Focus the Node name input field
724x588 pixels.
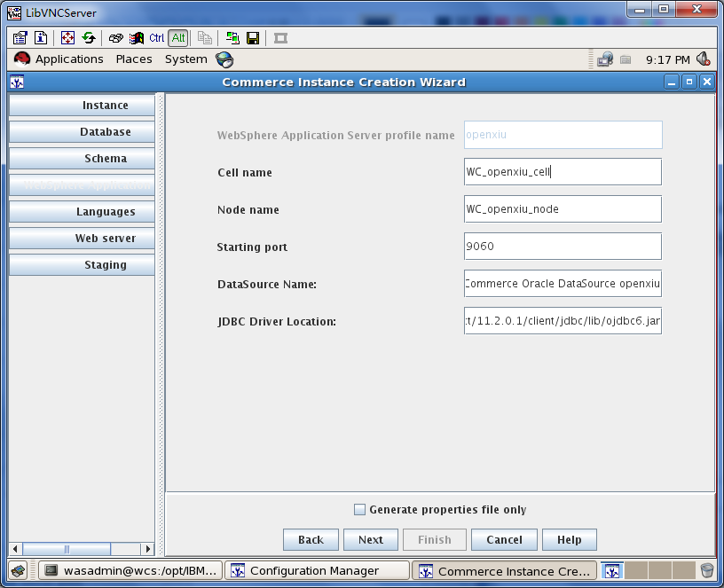point(563,209)
